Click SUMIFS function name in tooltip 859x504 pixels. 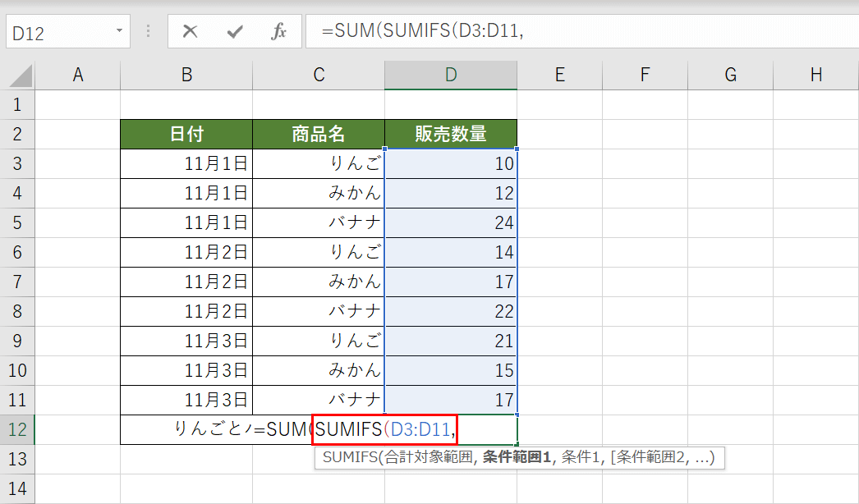tap(347, 459)
